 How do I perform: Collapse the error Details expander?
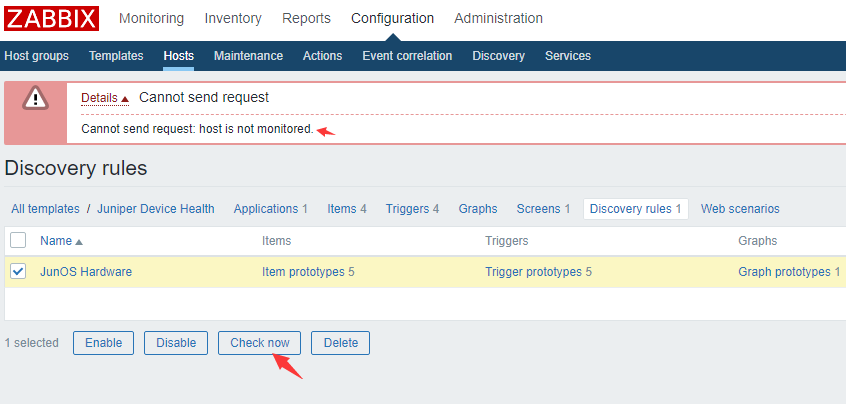click(105, 98)
